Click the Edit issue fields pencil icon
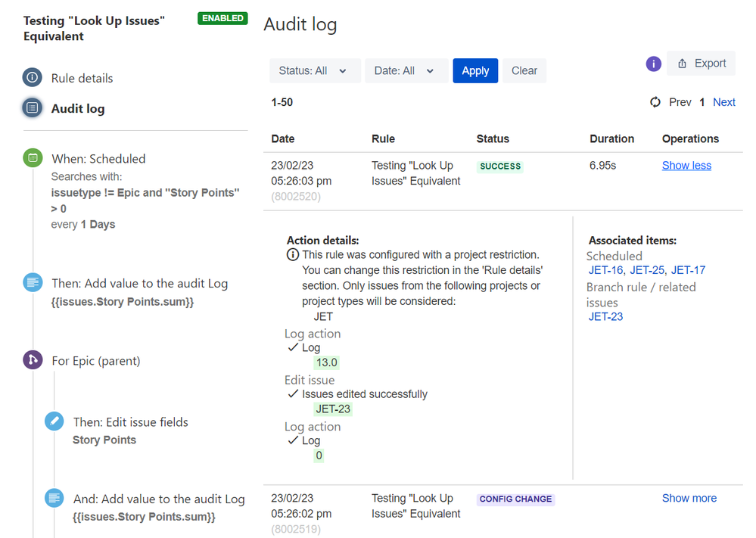This screenshot has height=538, width=756. click(x=54, y=421)
